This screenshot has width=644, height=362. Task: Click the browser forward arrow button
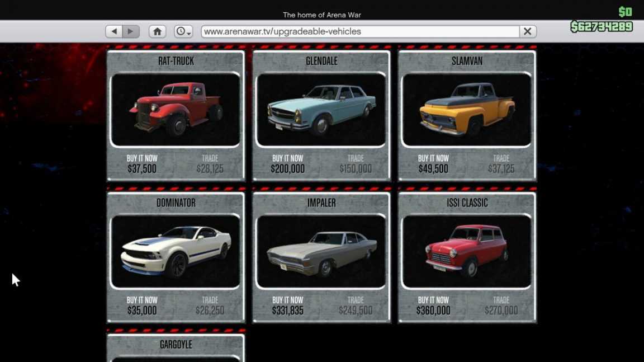pos(131,31)
